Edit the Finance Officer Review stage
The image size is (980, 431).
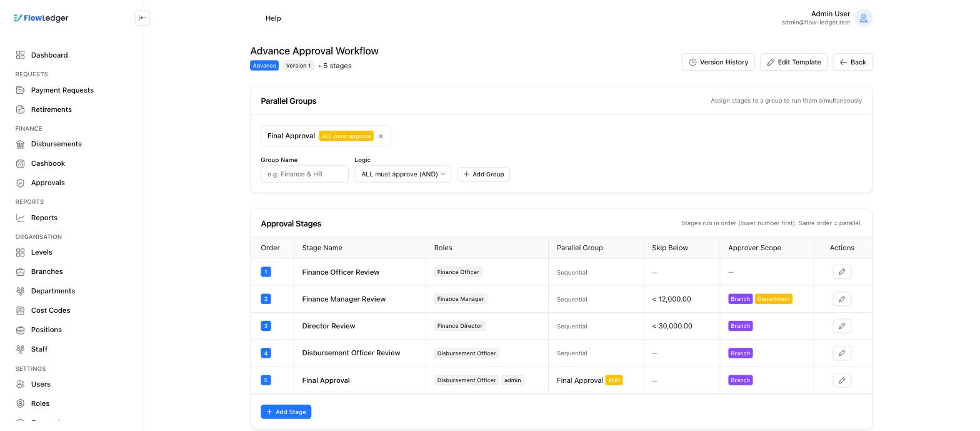[x=842, y=272]
